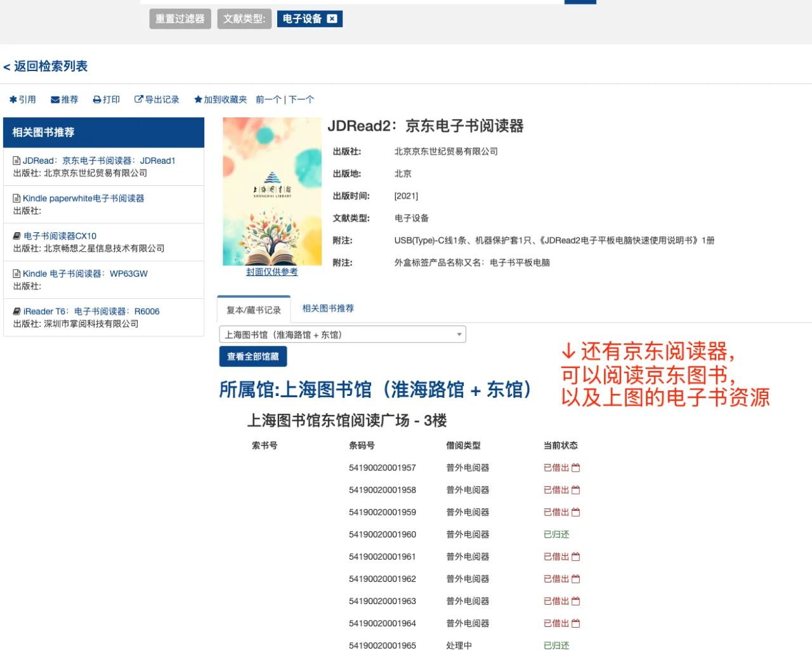Screen dimensions: 812x660
Task: Switch to the 相关图书推荐 tab
Action: [328, 308]
